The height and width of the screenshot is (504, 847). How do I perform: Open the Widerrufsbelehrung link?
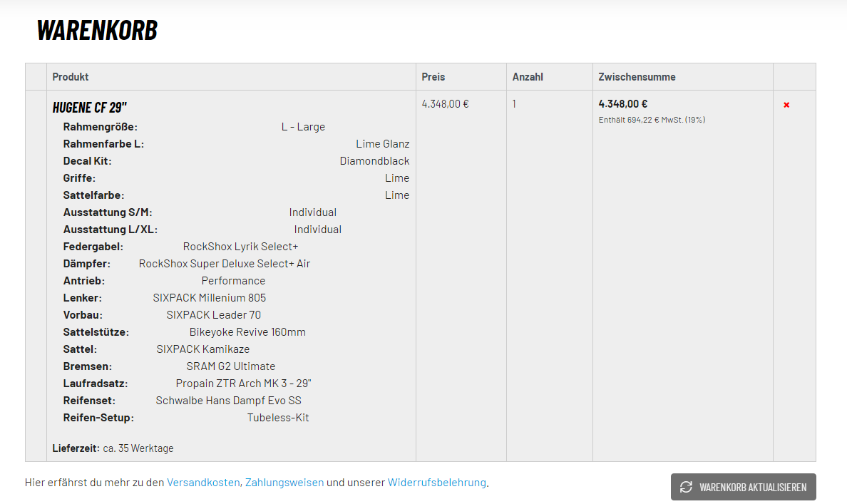(x=436, y=483)
